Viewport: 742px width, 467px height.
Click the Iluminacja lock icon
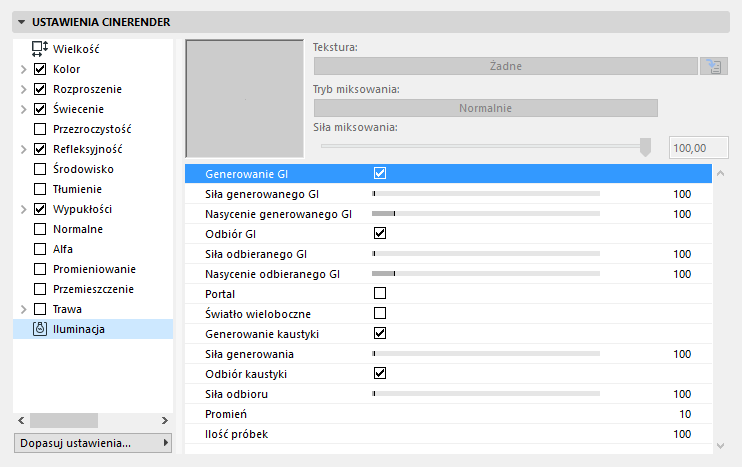click(40, 329)
